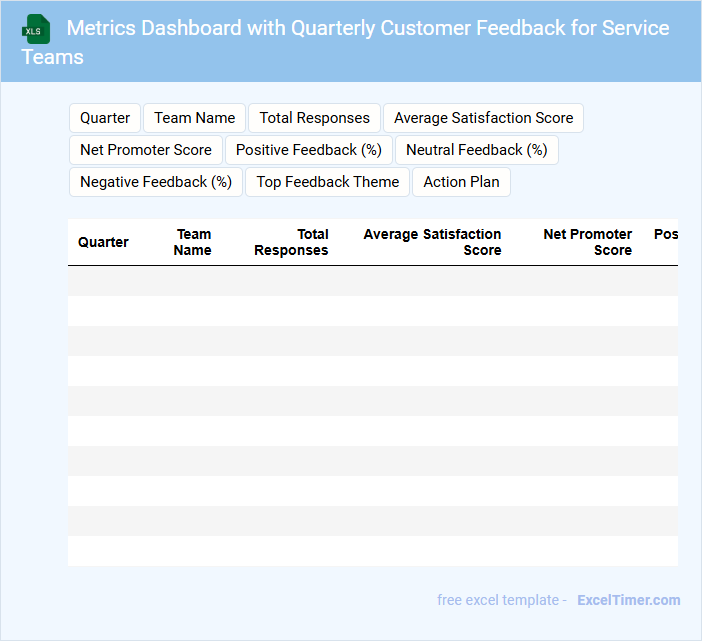Click the Neutral Feedback (%) tag

[x=476, y=150]
